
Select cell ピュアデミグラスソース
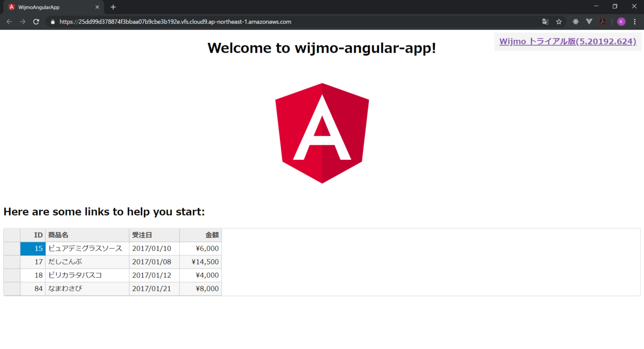click(87, 248)
